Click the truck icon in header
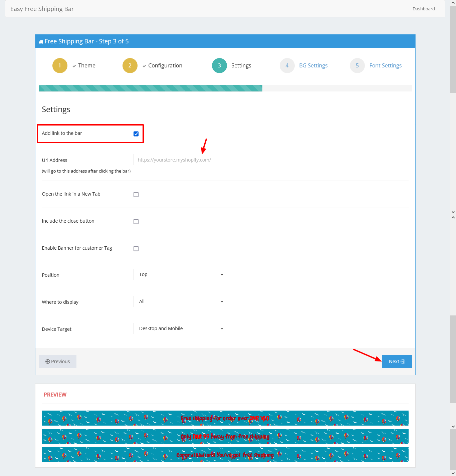This screenshot has width=456, height=476. pos(41,42)
